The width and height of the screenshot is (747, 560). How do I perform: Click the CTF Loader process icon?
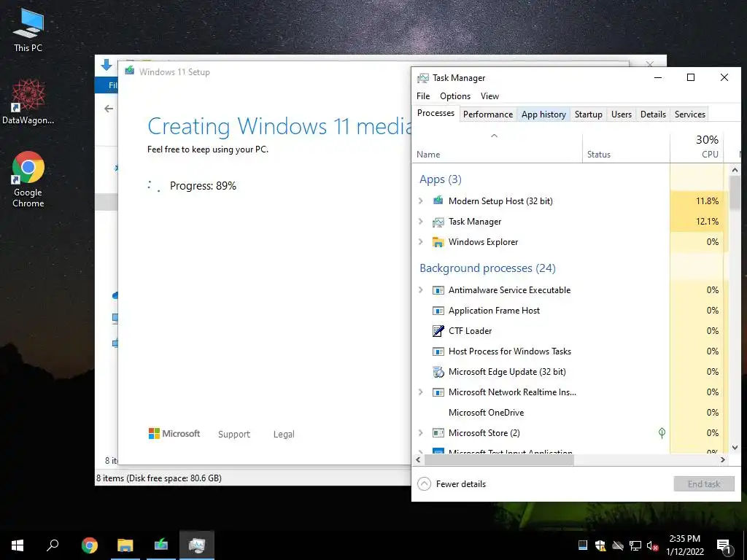pyautogui.click(x=438, y=331)
